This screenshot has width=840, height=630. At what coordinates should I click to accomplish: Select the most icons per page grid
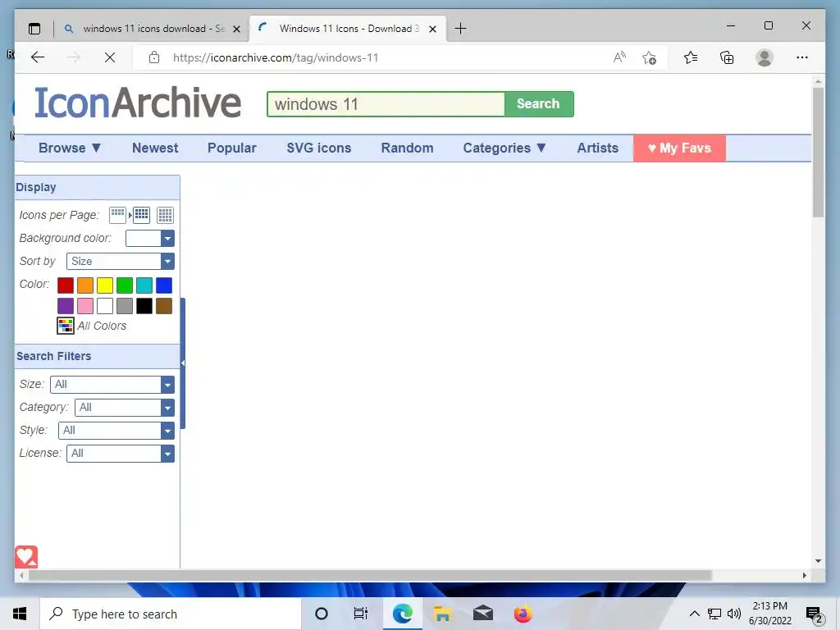coord(165,215)
